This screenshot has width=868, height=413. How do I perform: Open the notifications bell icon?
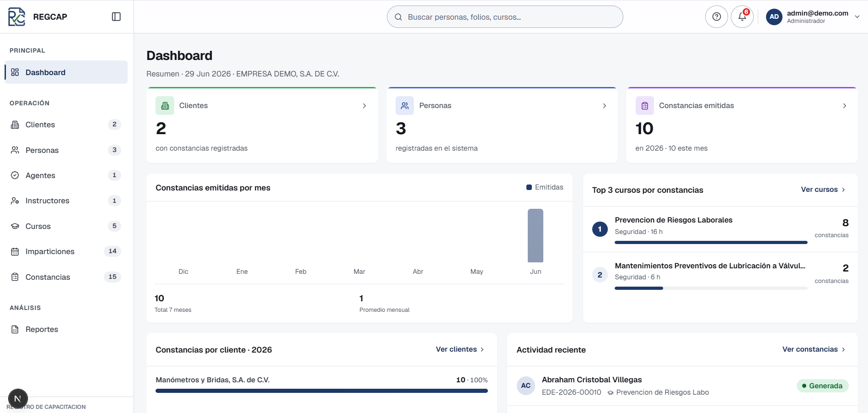pyautogui.click(x=742, y=16)
